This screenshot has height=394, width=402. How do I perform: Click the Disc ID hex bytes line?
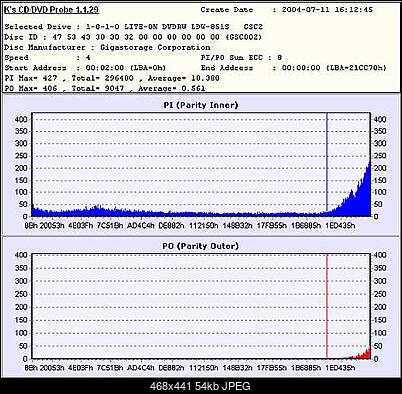pyautogui.click(x=133, y=37)
